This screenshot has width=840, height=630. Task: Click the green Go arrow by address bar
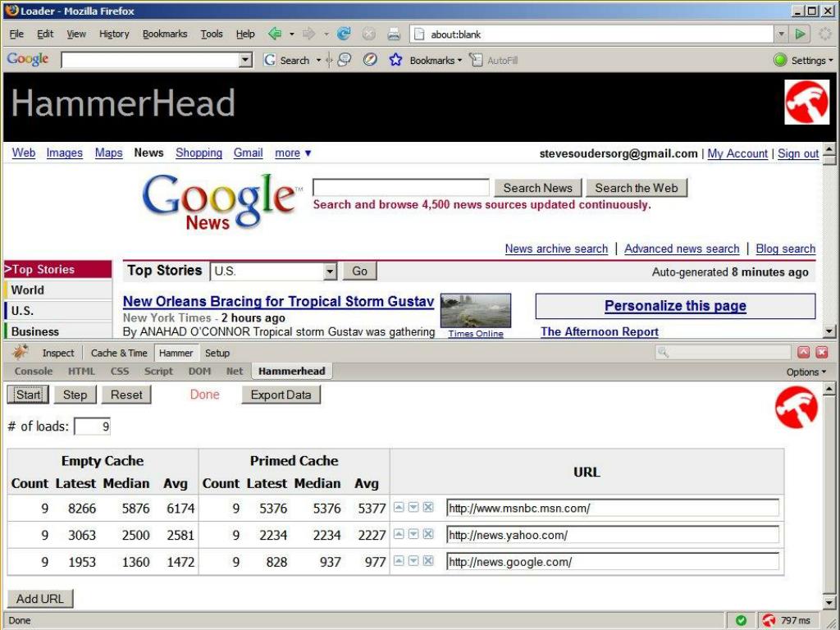[800, 34]
